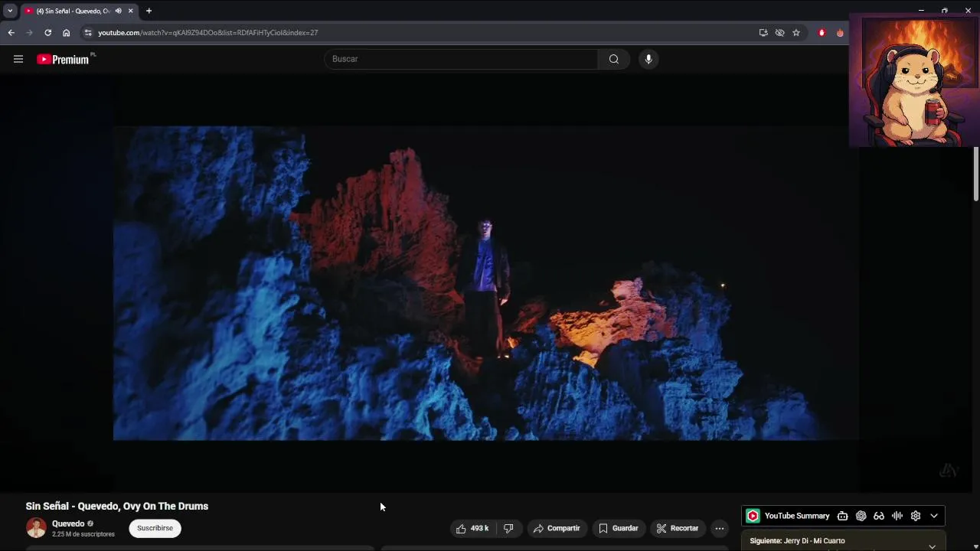
Task: Bookmark this page with star icon
Action: pos(796,33)
